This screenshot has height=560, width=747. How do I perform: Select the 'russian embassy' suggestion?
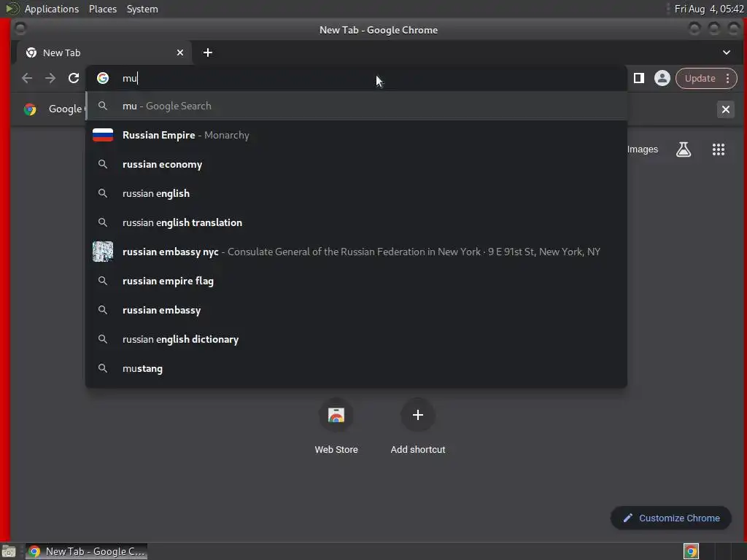(x=356, y=310)
